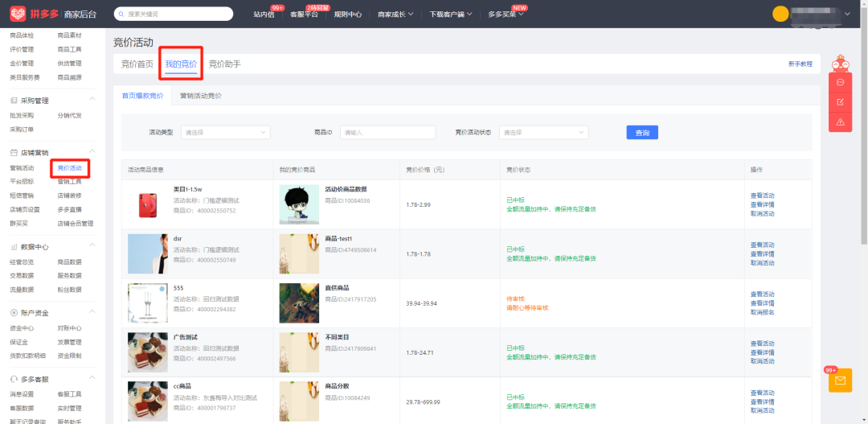Viewport: 868px width, 424px height.
Task: Open 店铺会员管理 in the sidebar
Action: [x=76, y=224]
